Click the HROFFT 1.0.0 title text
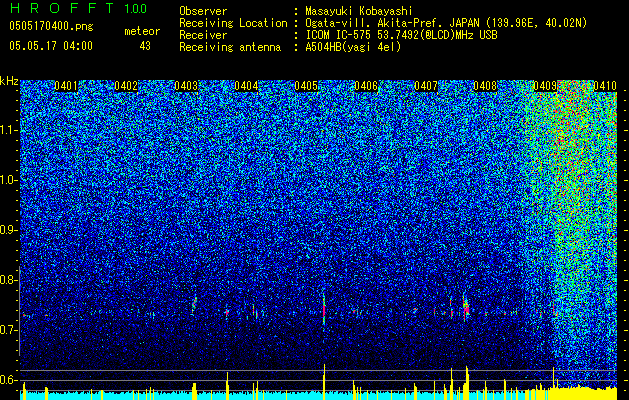 pyautogui.click(x=78, y=8)
